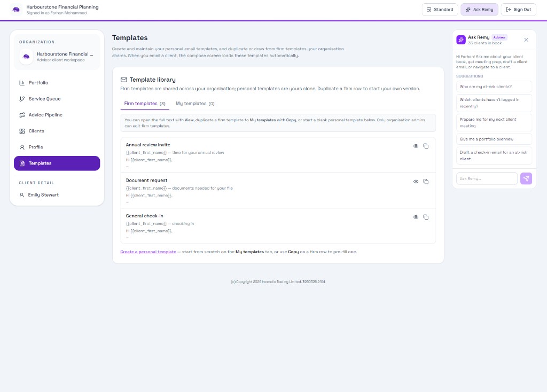Copy the General check-in template

click(x=426, y=217)
